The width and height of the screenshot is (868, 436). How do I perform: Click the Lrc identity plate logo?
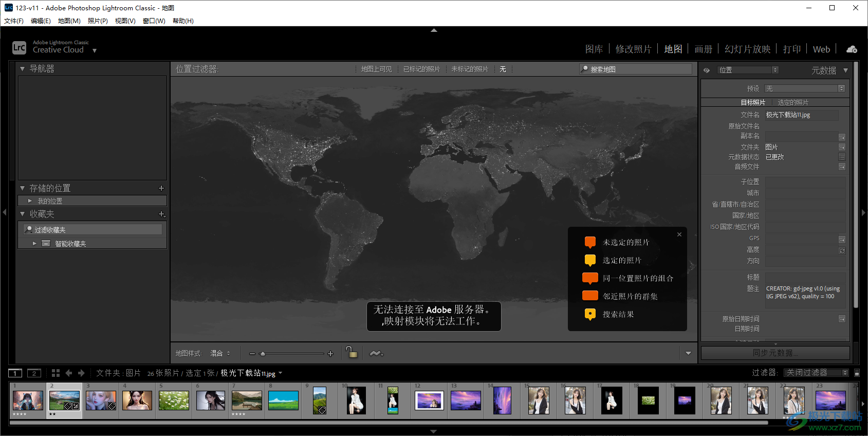tap(19, 48)
